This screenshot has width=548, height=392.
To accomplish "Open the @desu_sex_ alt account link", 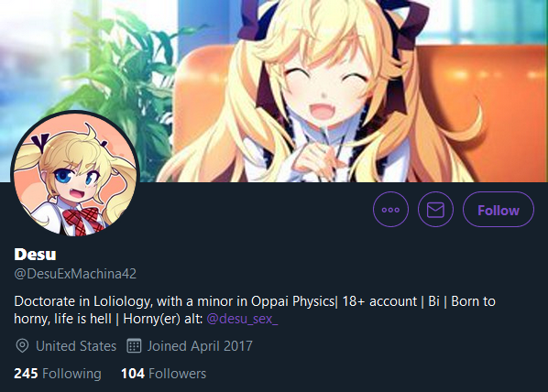I will point(242,319).
